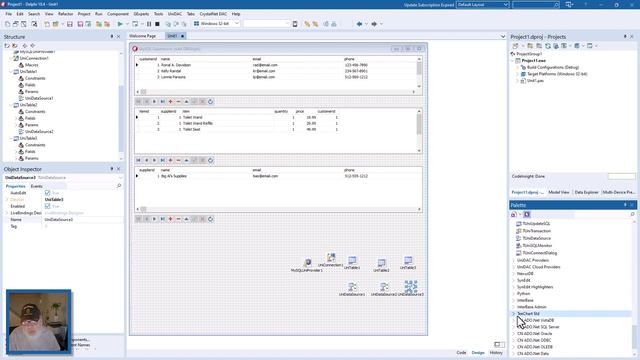Viewport: 640px width, 360px height.
Task: Expand the UniDAC Cloud Providers palette category
Action: [513, 267]
